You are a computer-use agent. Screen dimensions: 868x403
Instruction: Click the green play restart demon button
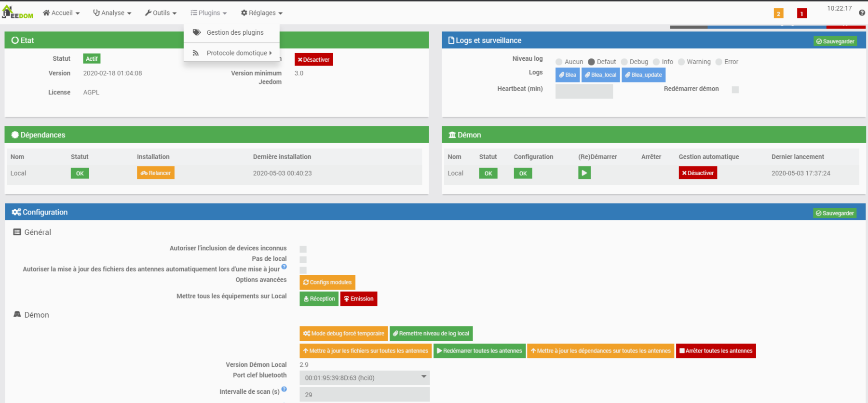584,173
